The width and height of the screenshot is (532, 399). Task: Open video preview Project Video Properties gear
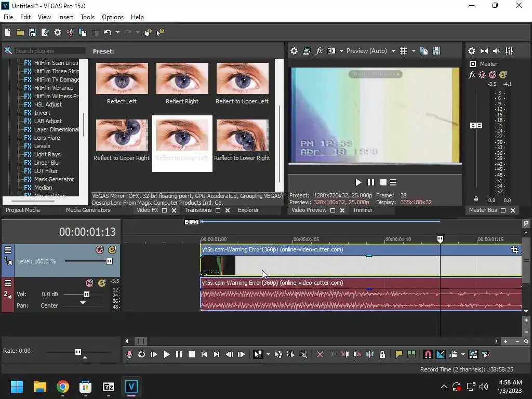294,51
